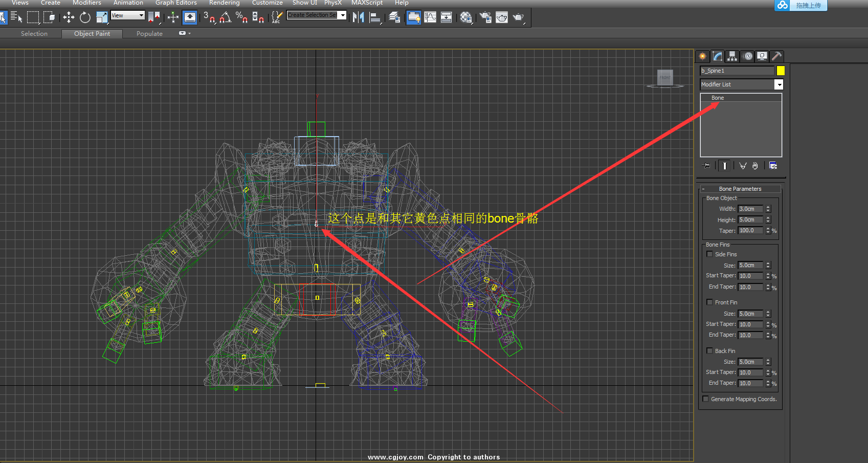Image resolution: width=868 pixels, height=463 pixels.
Task: Click Render Production teapot icon
Action: [519, 17]
